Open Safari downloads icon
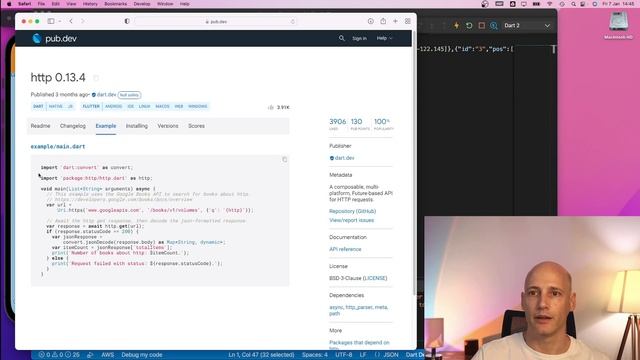Image resolution: width=640 pixels, height=360 pixels. coord(371,21)
